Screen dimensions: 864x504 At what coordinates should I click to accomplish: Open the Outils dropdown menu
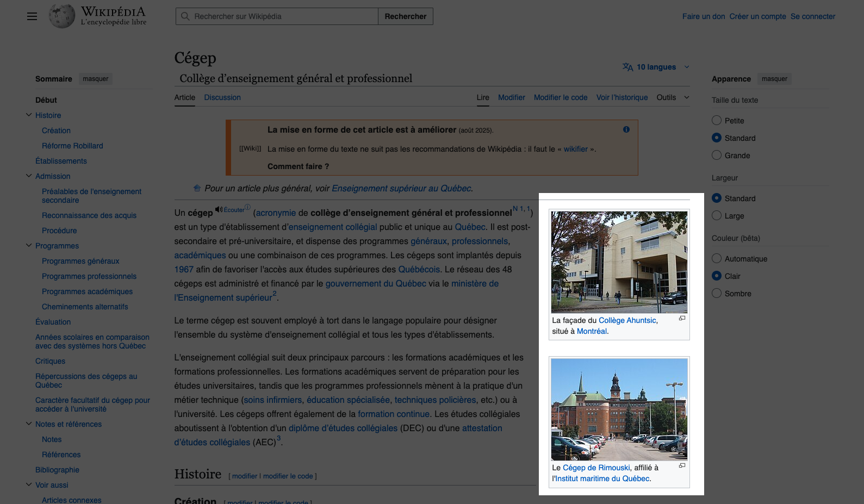(673, 97)
